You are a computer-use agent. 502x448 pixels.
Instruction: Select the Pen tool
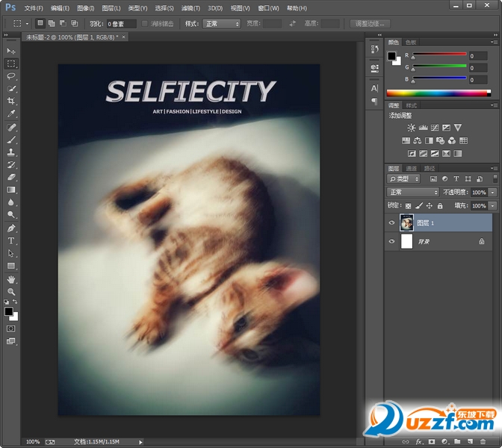(11, 228)
